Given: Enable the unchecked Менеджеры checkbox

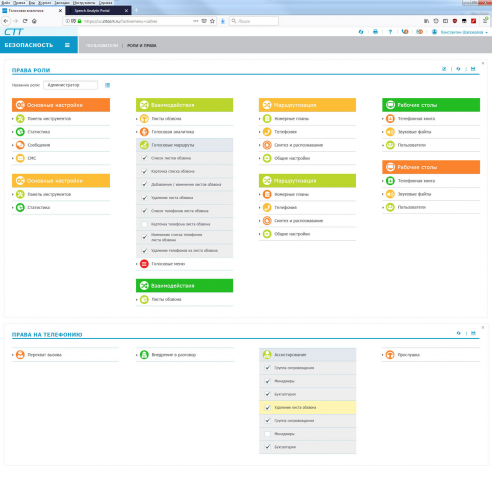Looking at the screenshot, I should (x=267, y=434).
